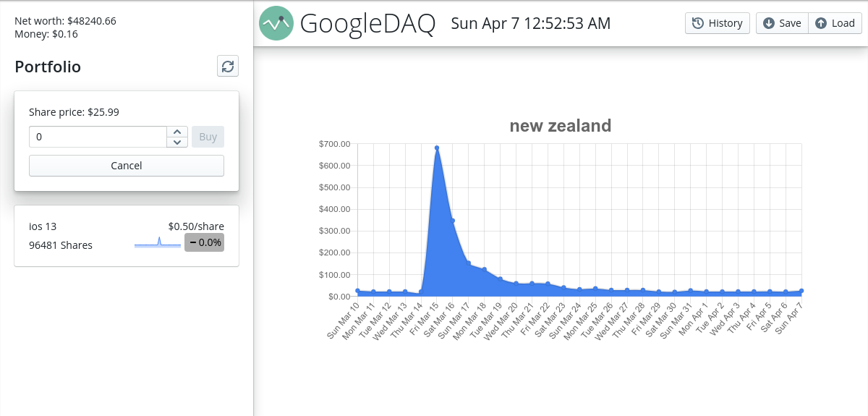The height and width of the screenshot is (416, 868).
Task: Increase share quantity with up arrow
Action: point(177,132)
